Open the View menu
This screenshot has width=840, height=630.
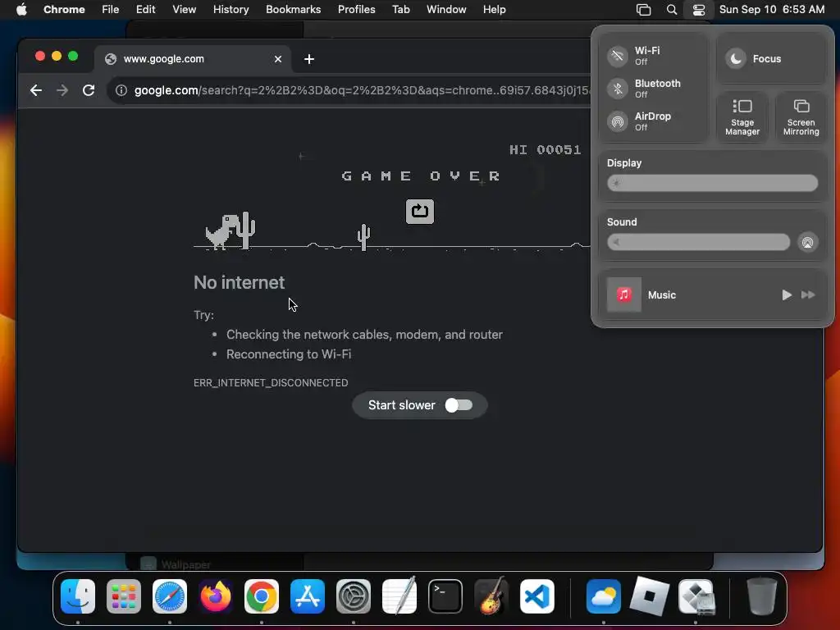click(185, 10)
